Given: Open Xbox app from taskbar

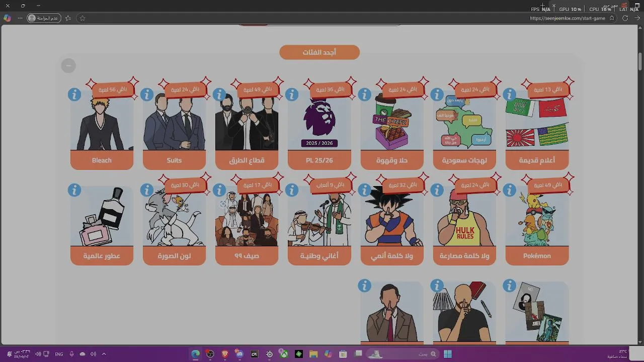Looking at the screenshot, I should pyautogui.click(x=284, y=354).
